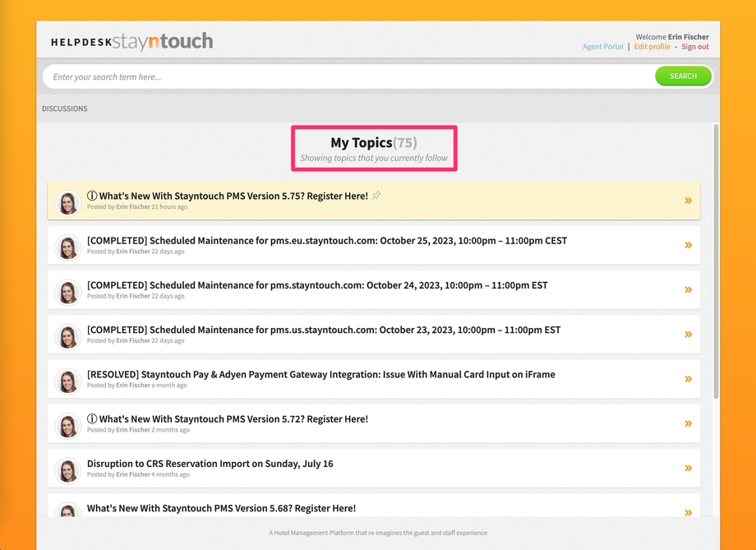Open the Edit profile link
The width and height of the screenshot is (756, 550).
652,47
